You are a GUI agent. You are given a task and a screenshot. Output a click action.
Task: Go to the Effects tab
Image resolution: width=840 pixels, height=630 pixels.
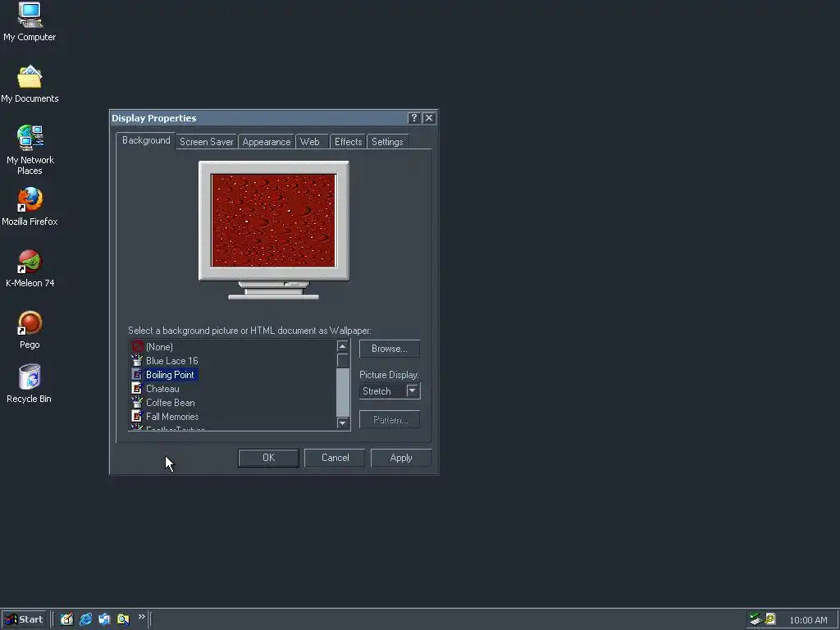[x=348, y=142]
